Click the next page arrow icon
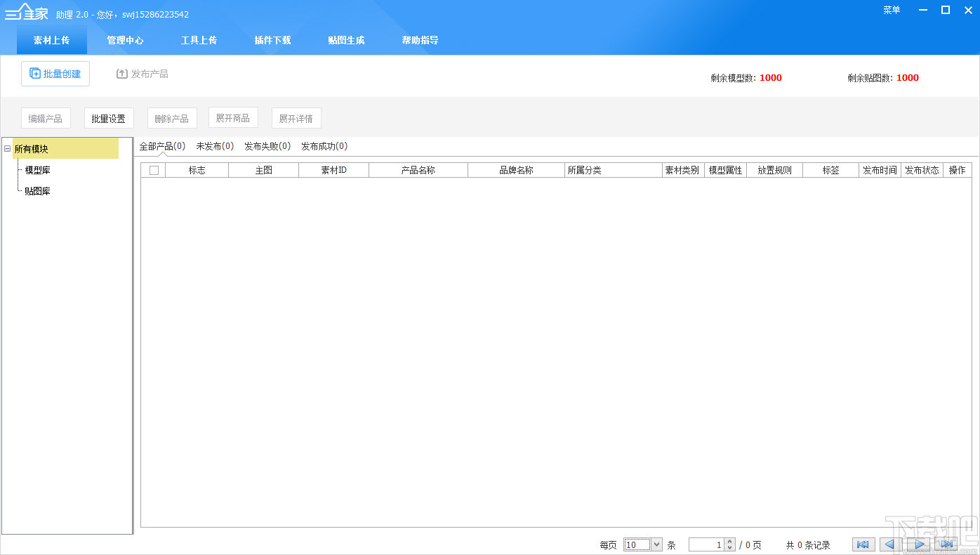This screenshot has width=980, height=555. click(920, 544)
